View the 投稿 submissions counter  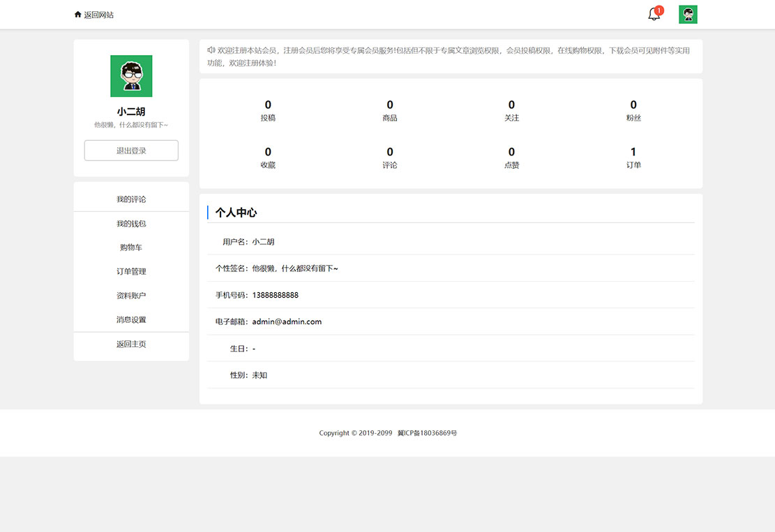pyautogui.click(x=268, y=110)
